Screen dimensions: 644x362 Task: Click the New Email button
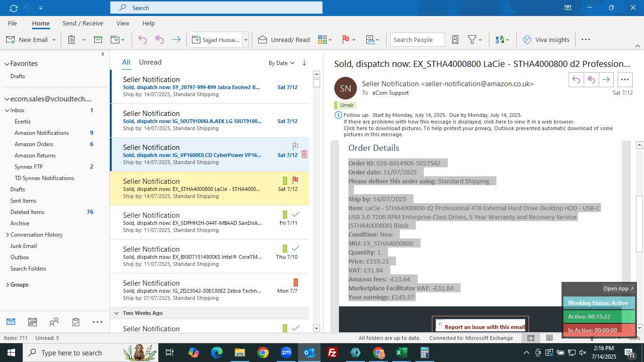(x=27, y=40)
